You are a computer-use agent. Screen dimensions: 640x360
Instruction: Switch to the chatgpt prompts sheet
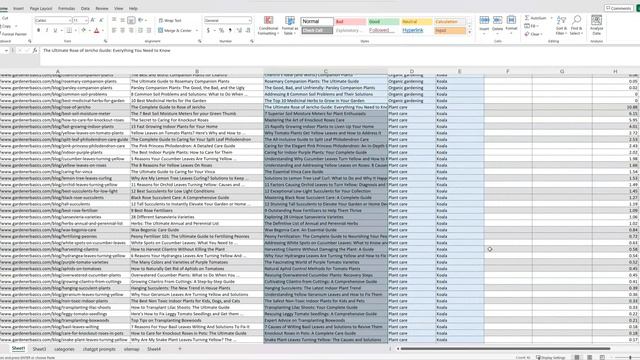tap(99, 349)
